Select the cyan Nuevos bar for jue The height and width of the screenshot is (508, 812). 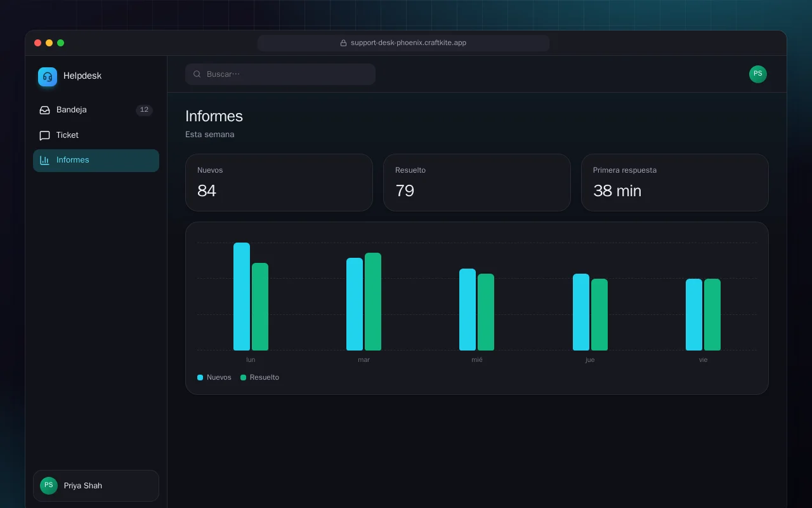coord(581,312)
